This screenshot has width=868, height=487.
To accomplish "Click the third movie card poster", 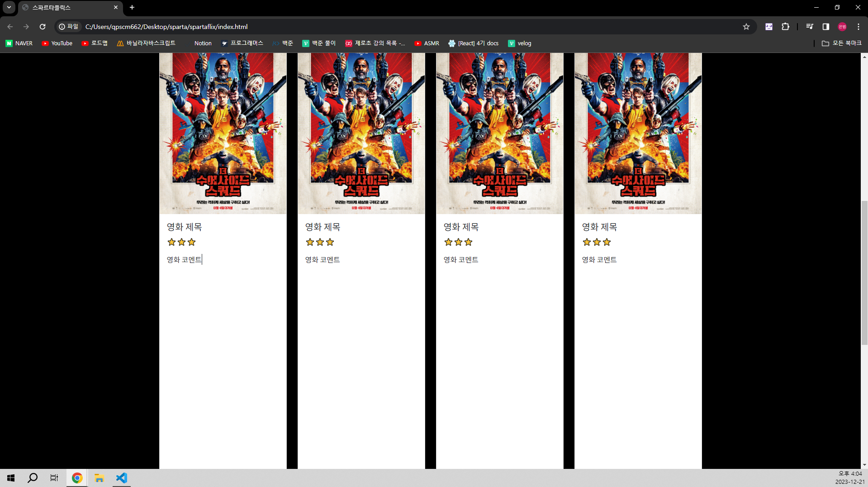I will click(500, 133).
